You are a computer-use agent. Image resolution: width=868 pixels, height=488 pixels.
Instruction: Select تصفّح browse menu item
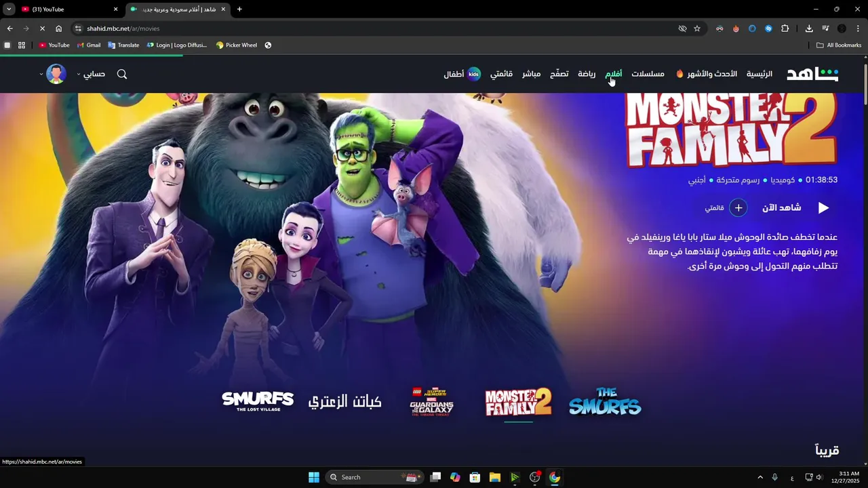(559, 74)
